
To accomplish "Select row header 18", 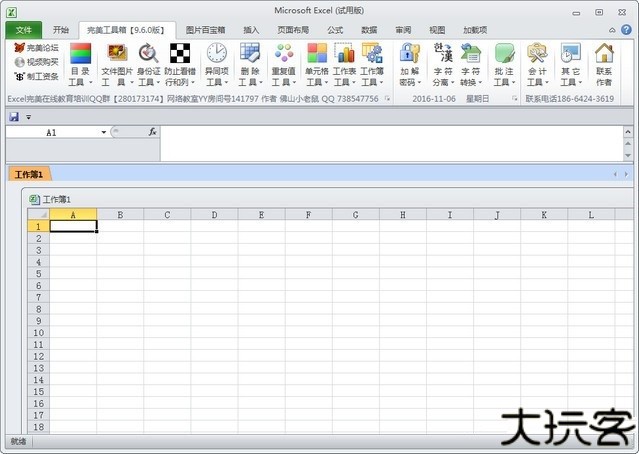I will [38, 427].
